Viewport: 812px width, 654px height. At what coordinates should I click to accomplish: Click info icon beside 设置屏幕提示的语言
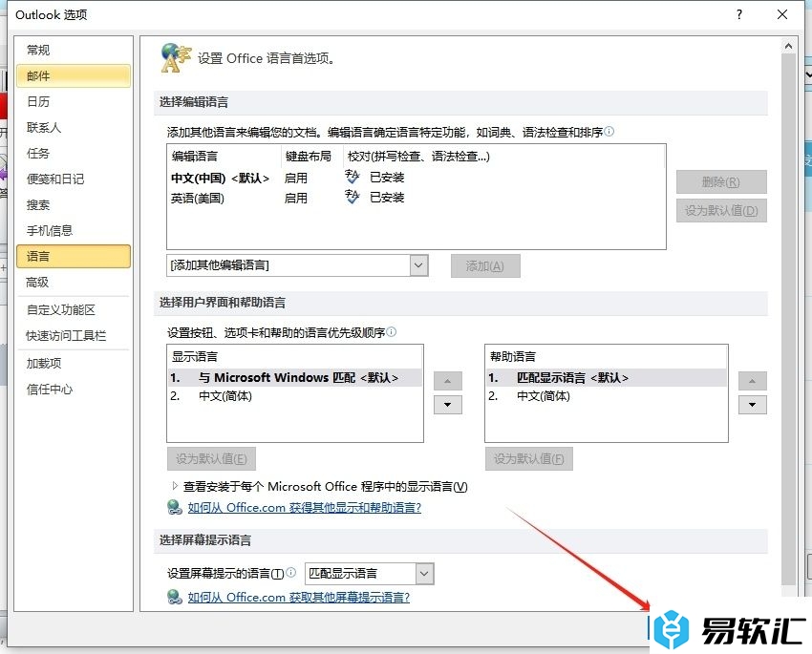pos(291,572)
